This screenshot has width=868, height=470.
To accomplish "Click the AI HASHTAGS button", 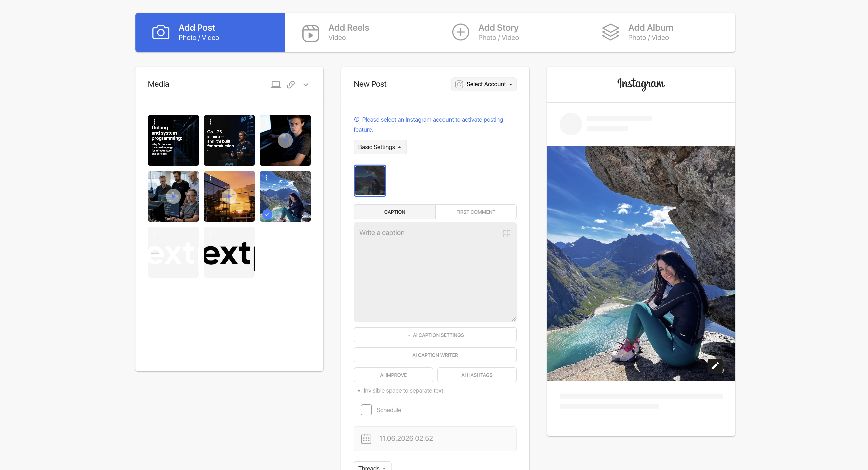I will pyautogui.click(x=477, y=375).
